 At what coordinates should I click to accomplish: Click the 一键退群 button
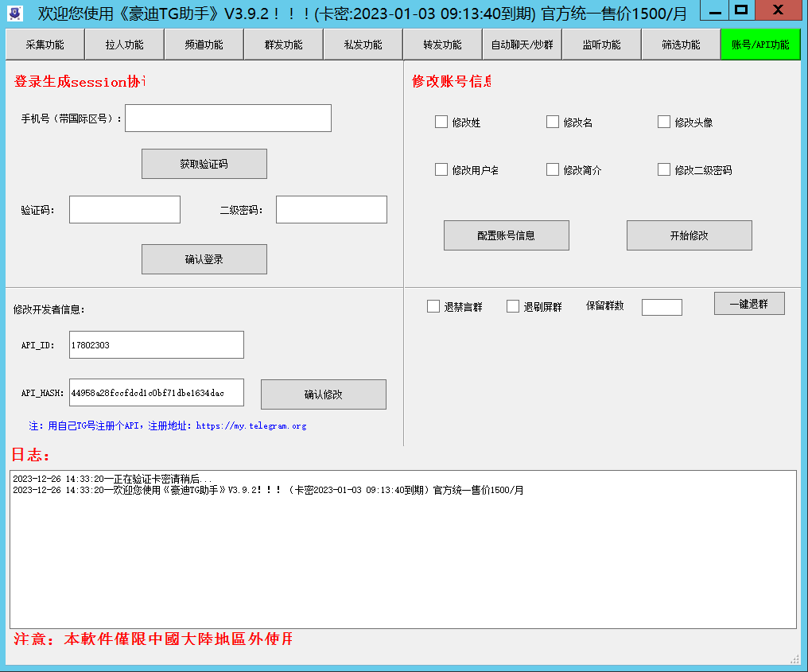[748, 304]
